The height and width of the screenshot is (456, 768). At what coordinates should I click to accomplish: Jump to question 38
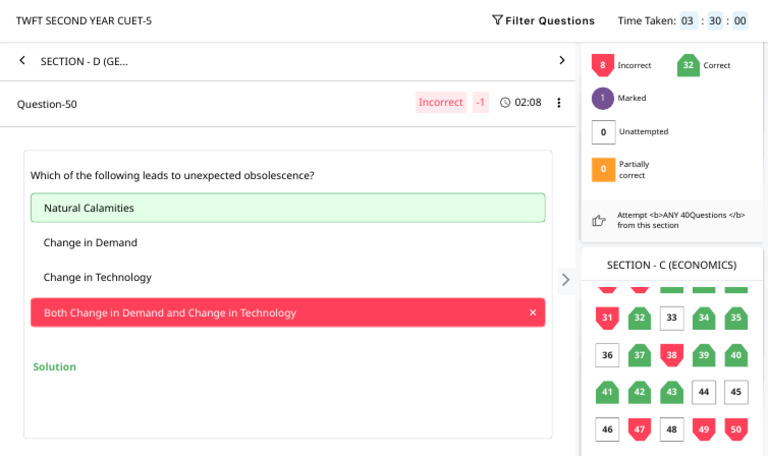click(672, 355)
